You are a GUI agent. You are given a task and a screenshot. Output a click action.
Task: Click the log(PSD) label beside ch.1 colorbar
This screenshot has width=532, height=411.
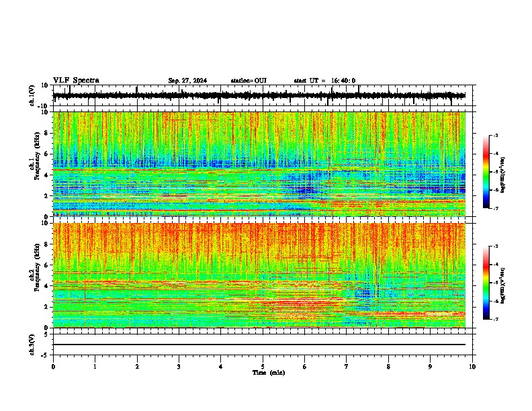(x=502, y=175)
